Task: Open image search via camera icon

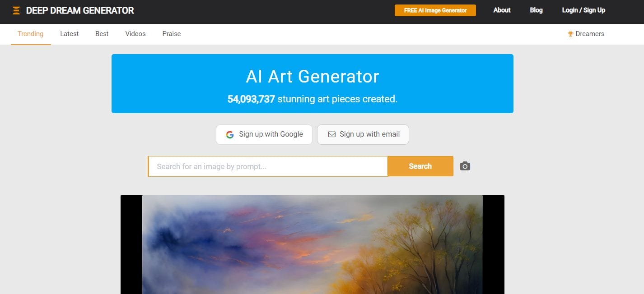Action: [x=465, y=166]
